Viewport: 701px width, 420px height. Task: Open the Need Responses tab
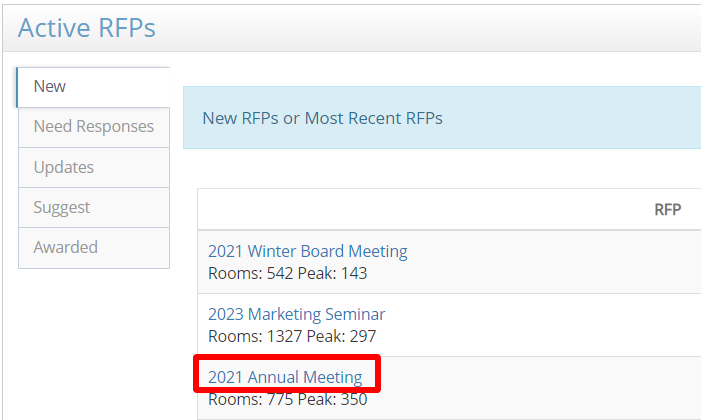pyautogui.click(x=93, y=127)
